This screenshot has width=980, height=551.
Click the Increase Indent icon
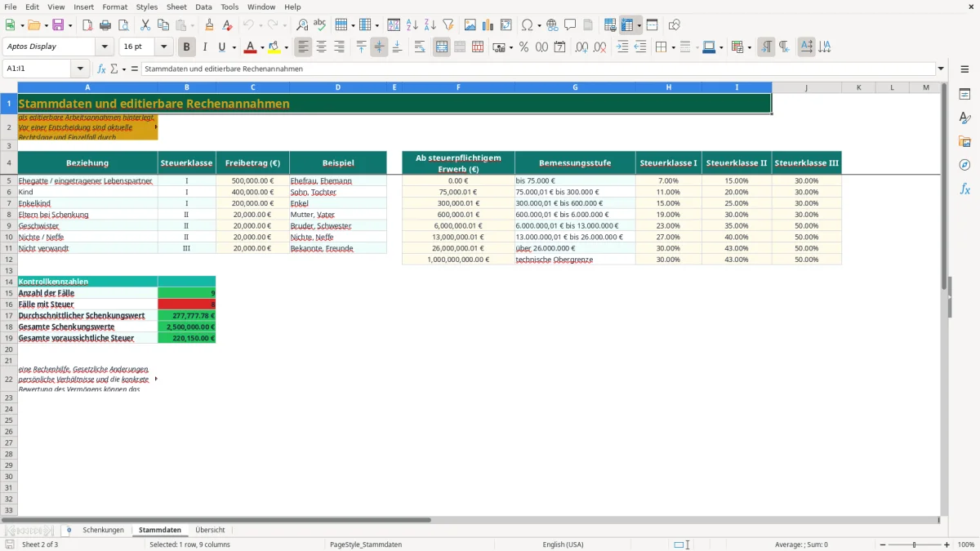(x=622, y=47)
